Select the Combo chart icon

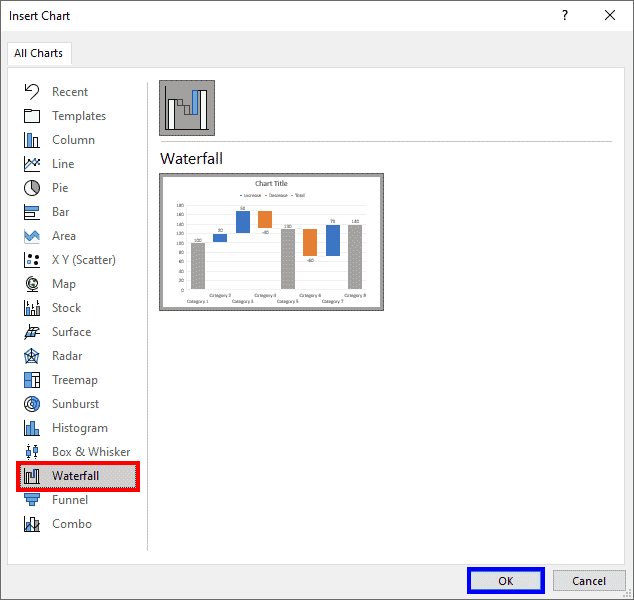(x=32, y=524)
